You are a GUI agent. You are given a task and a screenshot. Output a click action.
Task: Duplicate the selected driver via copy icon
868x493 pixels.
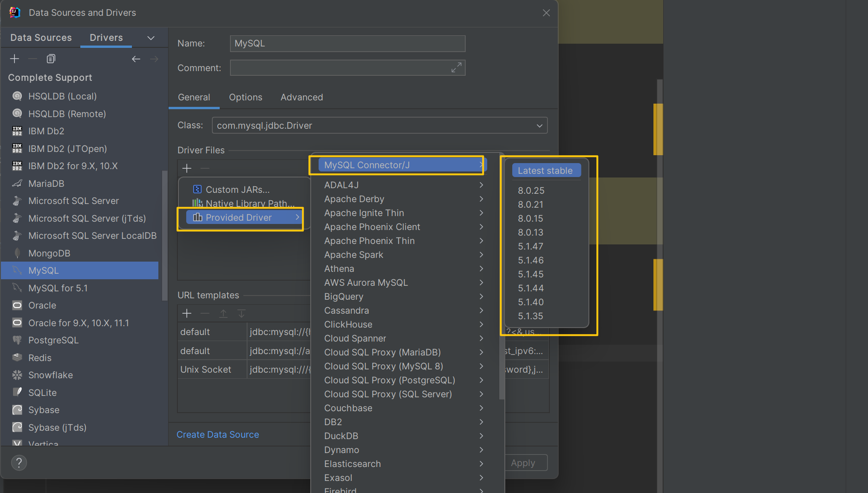point(51,59)
